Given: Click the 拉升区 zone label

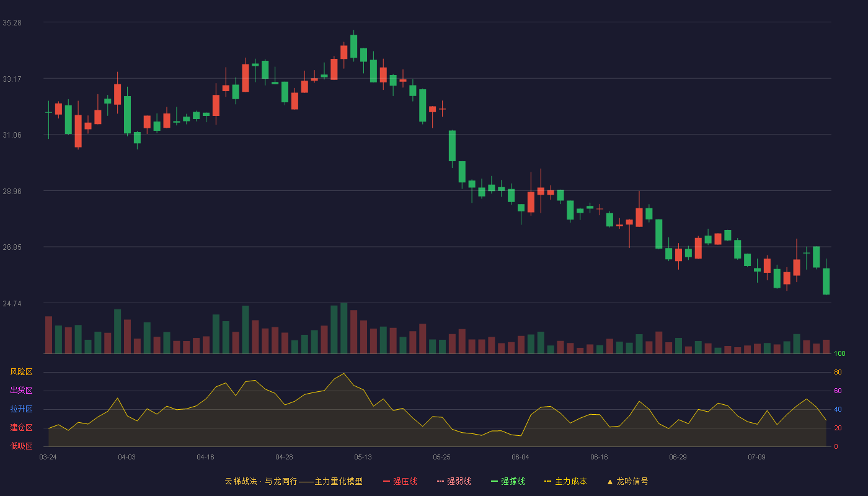Looking at the screenshot, I should (21, 409).
